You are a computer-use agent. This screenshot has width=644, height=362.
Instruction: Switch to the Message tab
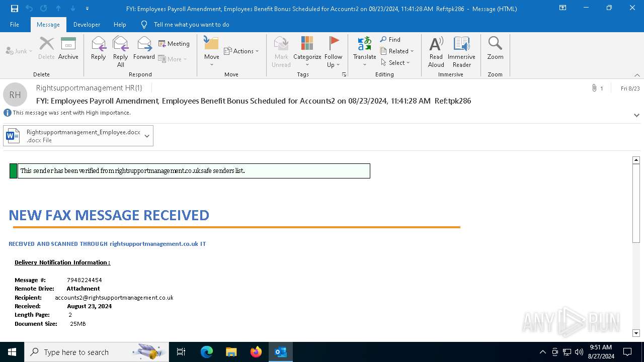click(48, 25)
